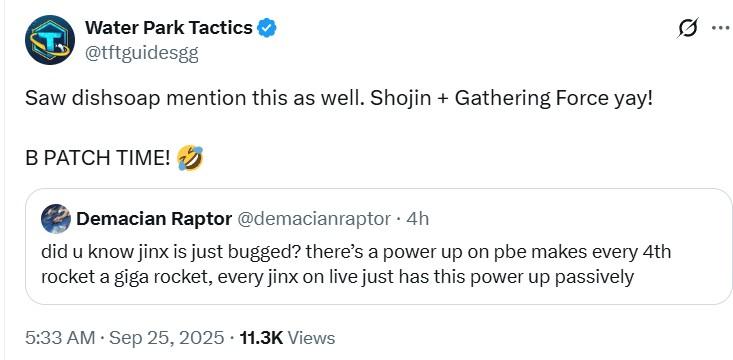This screenshot has height=360, width=733.
Task: Click the 'Shojin + Gathering Force yay!' text
Action: click(511, 99)
